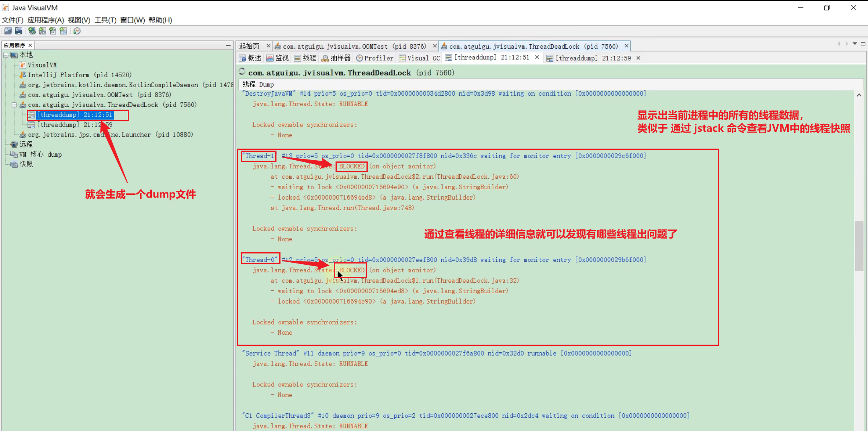
Task: Click the 快照 snapshots node icon
Action: pos(14,164)
